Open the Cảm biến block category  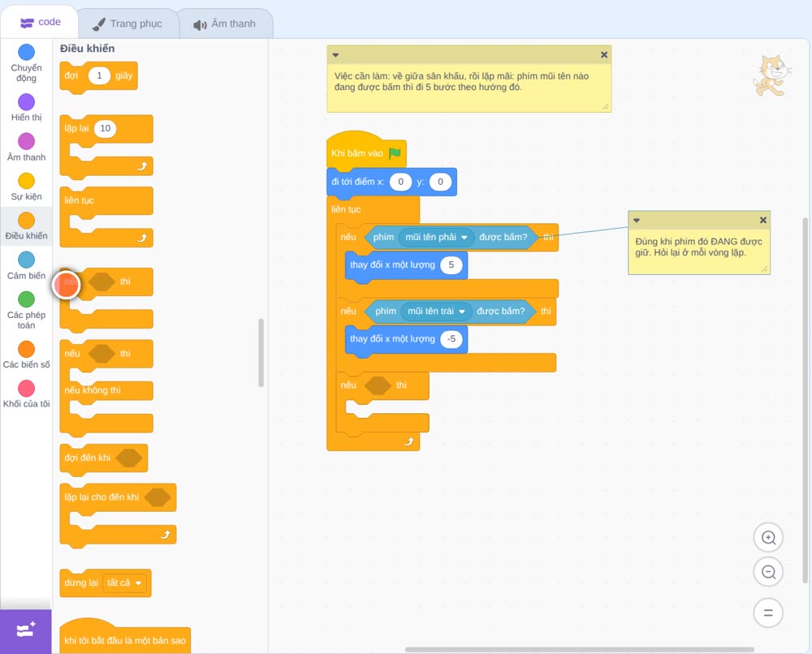[x=27, y=265]
